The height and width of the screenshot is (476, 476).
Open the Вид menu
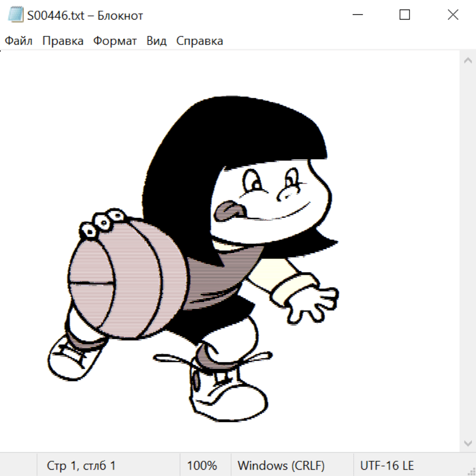tap(157, 41)
